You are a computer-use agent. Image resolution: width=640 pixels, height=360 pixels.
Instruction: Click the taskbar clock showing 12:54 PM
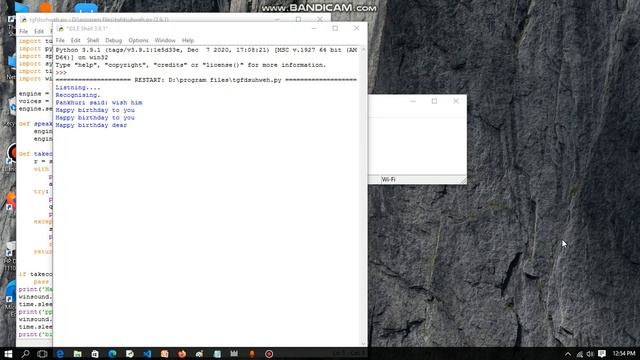623,353
